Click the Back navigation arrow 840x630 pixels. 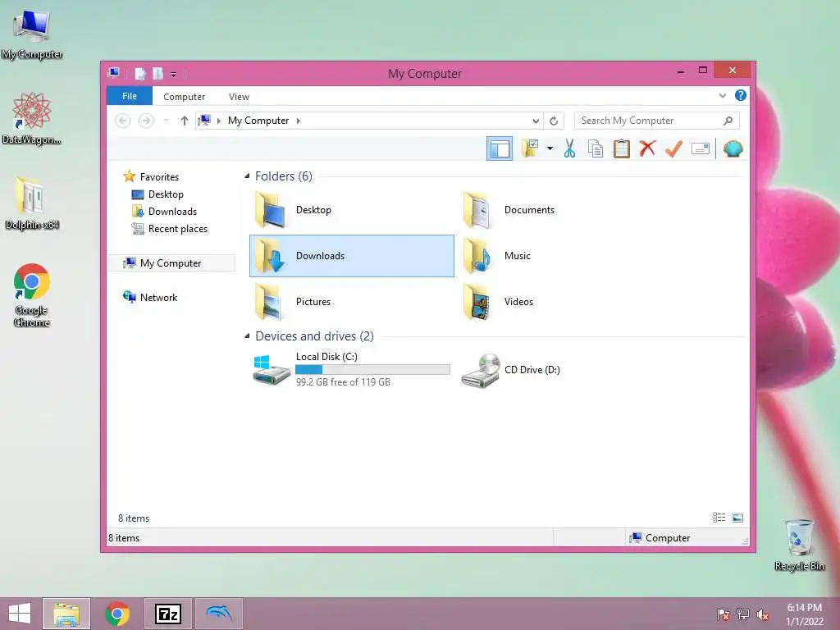pos(123,121)
